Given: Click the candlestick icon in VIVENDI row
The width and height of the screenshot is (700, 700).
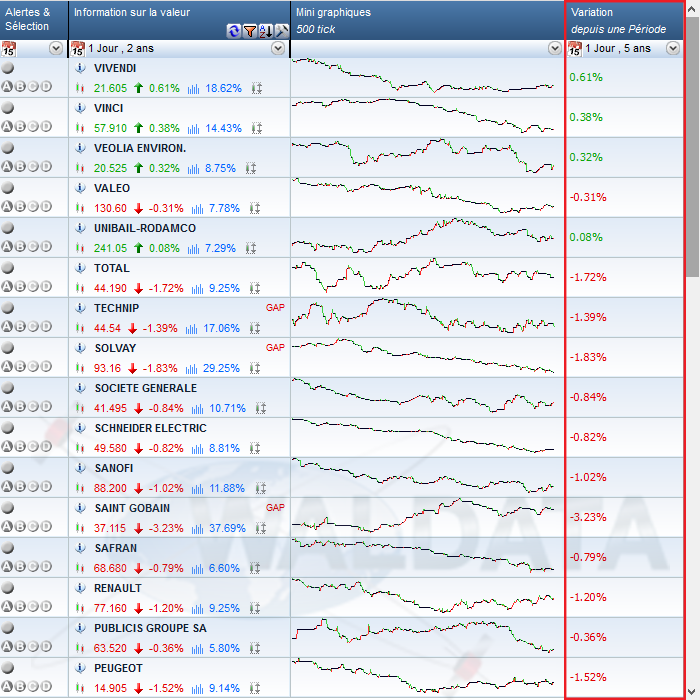Looking at the screenshot, I should [x=80, y=88].
